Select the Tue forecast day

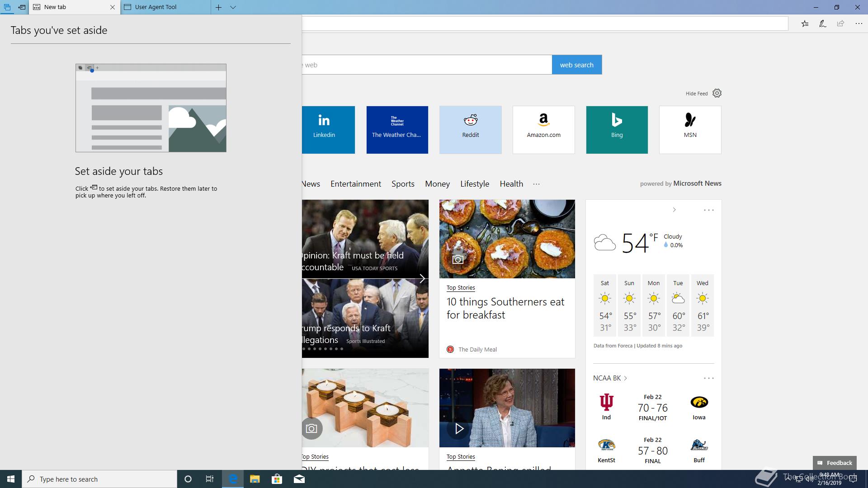pyautogui.click(x=678, y=305)
